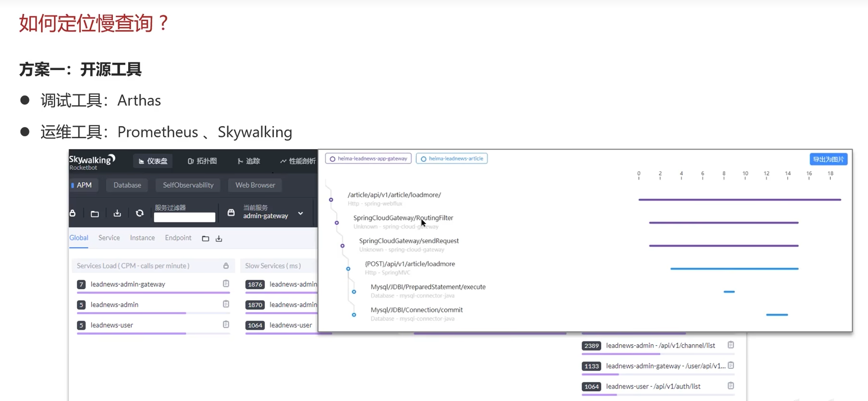Switch to the Endpoint tab

tap(178, 238)
